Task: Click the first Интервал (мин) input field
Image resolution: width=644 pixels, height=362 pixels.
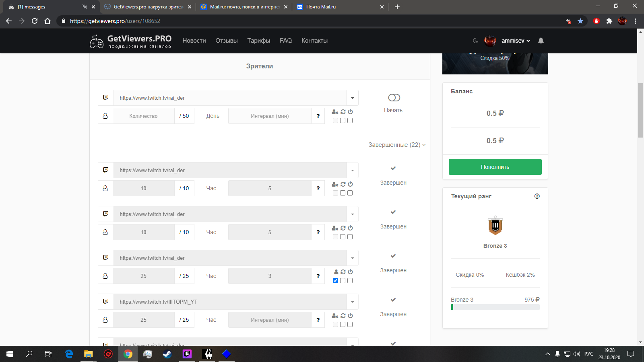Action: (270, 116)
